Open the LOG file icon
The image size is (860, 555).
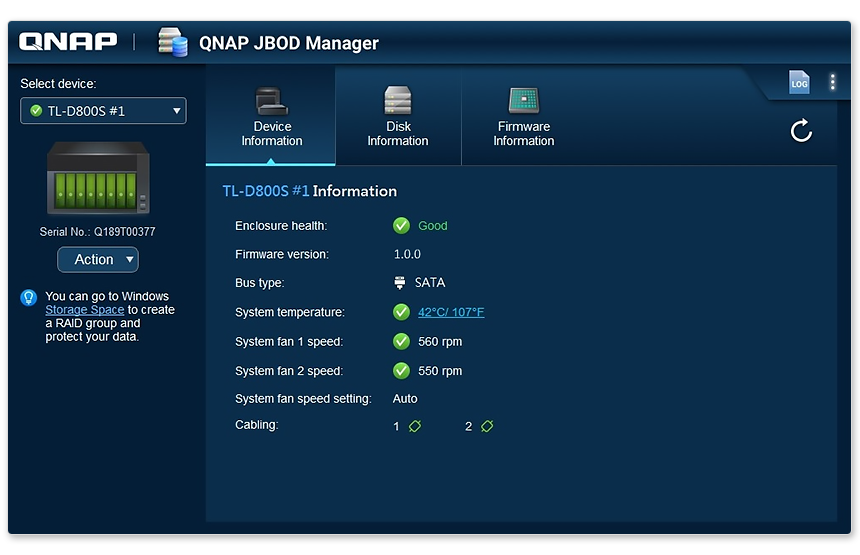pyautogui.click(x=798, y=83)
